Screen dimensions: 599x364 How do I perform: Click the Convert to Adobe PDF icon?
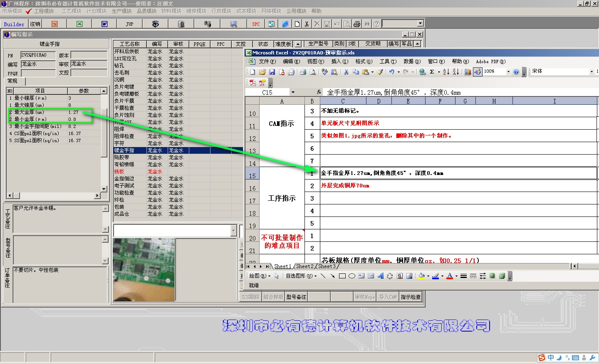tap(252, 83)
